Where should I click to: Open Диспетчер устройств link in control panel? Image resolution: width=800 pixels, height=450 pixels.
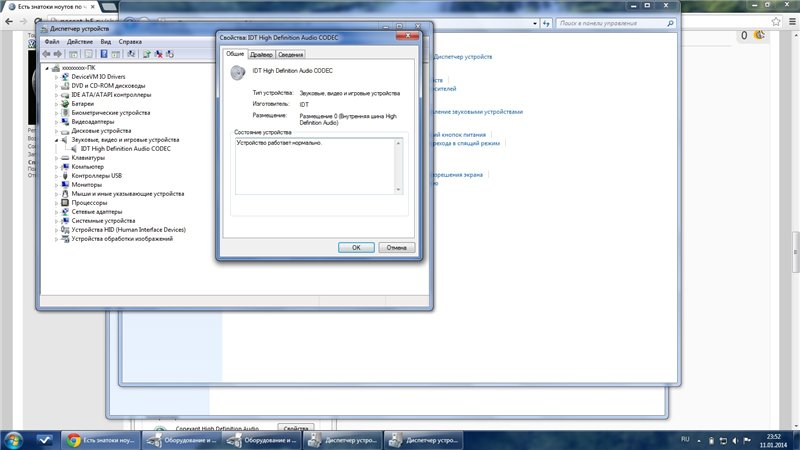point(463,57)
